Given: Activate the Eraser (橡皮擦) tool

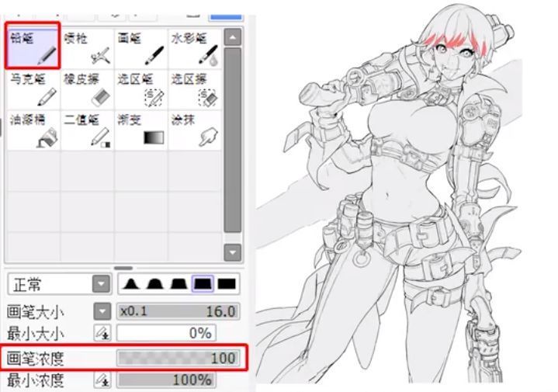Looking at the screenshot, I should point(87,88).
